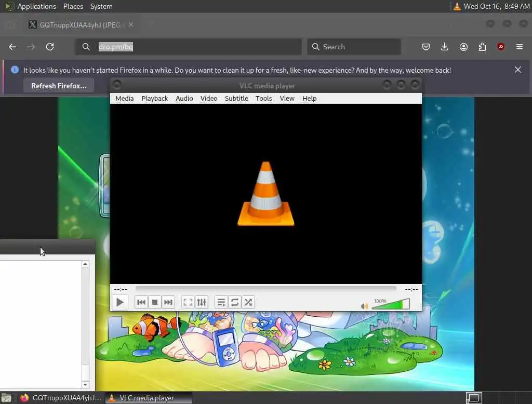Image resolution: width=532 pixels, height=404 pixels.
Task: Toggle VLC loop mode
Action: click(235, 302)
